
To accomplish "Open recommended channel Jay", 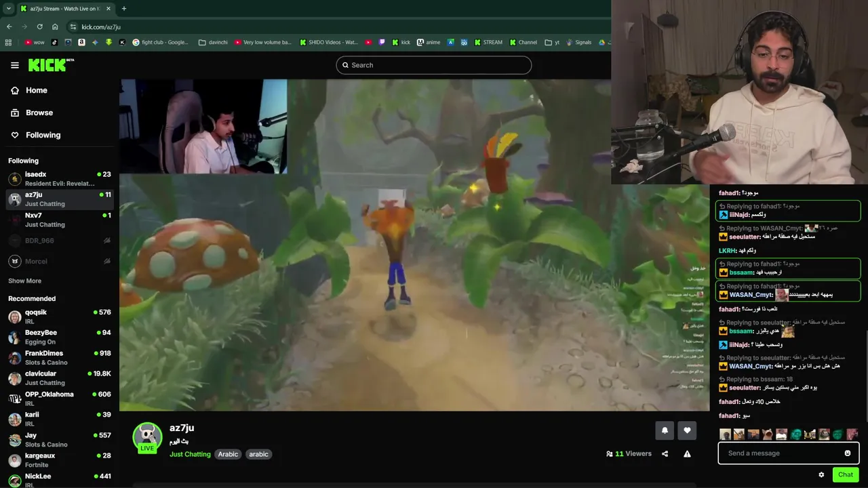I will pyautogui.click(x=60, y=439).
